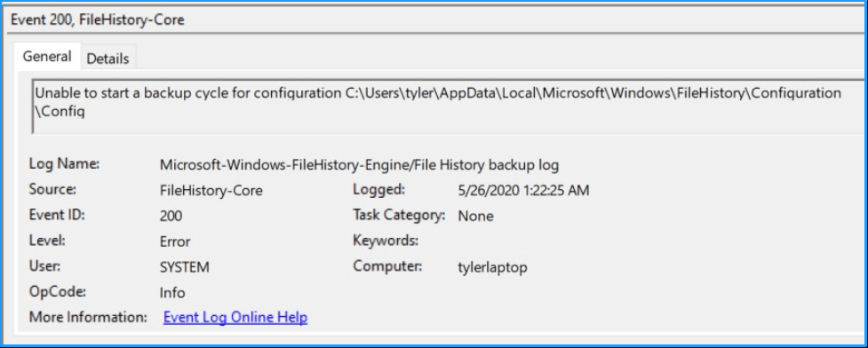
Task: Select the General tab
Action: click(46, 57)
